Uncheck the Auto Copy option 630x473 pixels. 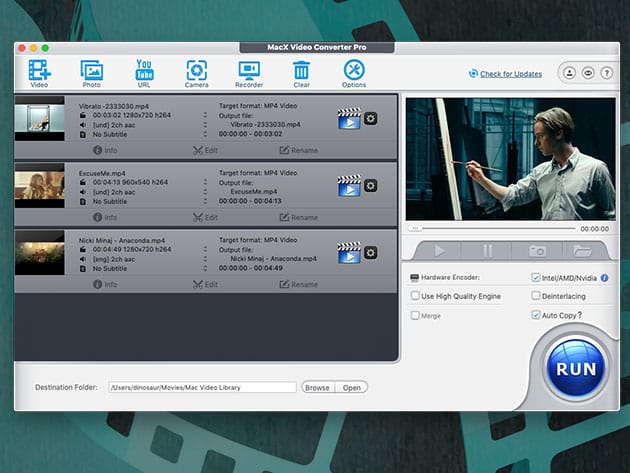[x=536, y=315]
